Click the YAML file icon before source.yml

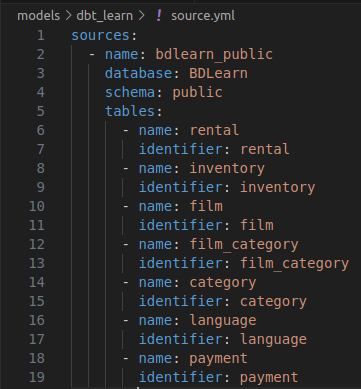click(x=159, y=16)
